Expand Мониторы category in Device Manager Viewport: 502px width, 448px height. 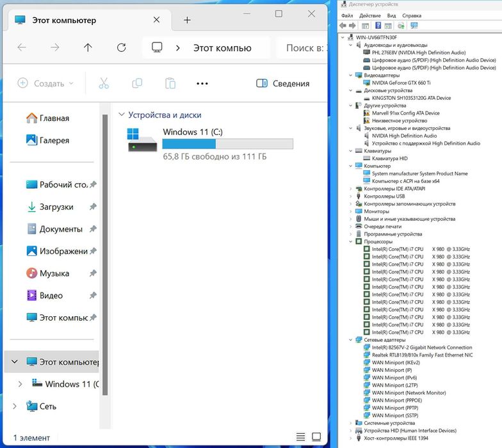tap(351, 211)
